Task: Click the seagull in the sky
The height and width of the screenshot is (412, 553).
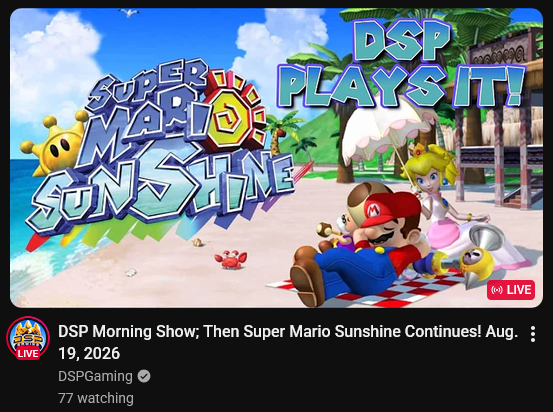Action: pyautogui.click(x=129, y=13)
